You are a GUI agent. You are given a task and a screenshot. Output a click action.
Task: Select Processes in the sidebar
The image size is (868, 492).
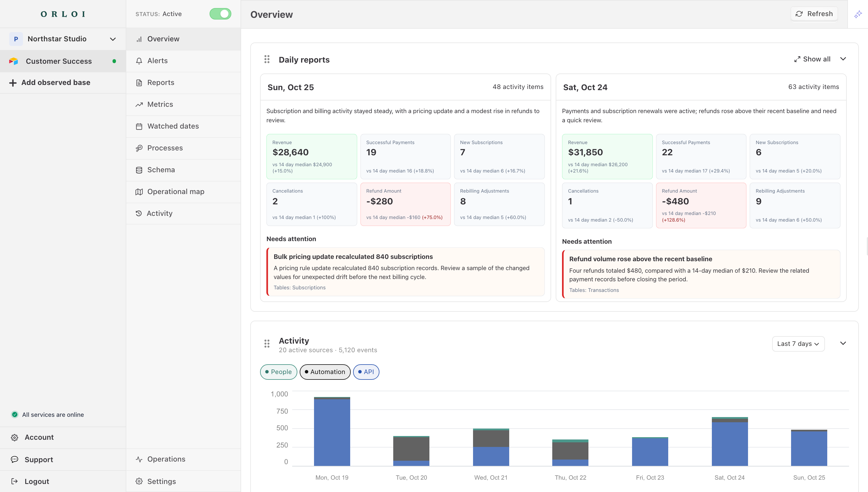pos(183,148)
